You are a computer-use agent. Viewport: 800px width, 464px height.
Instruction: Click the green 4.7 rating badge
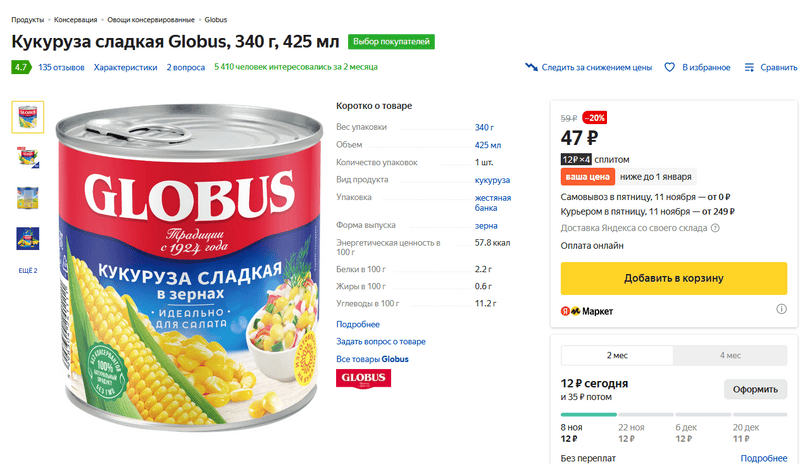pyautogui.click(x=20, y=67)
